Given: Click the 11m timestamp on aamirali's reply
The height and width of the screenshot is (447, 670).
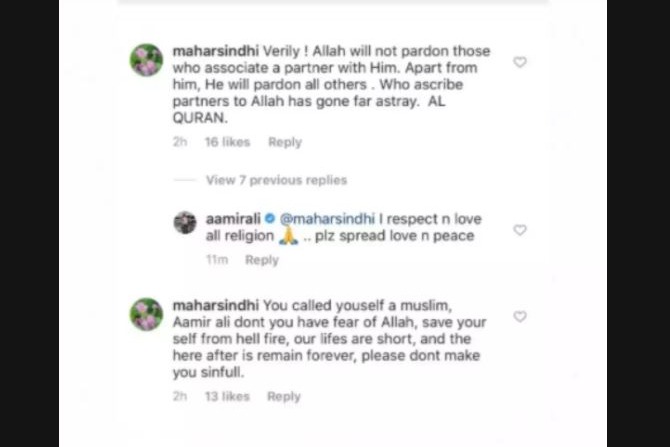Looking at the screenshot, I should coord(216,260).
